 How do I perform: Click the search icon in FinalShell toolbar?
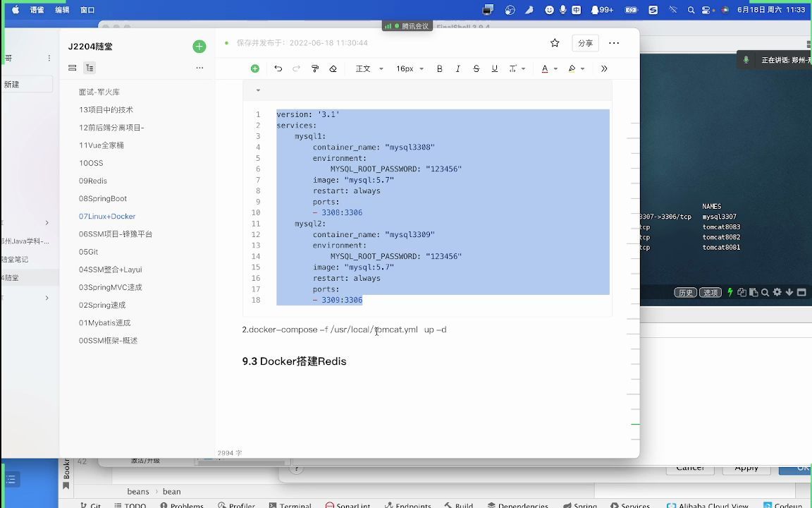pyautogui.click(x=765, y=292)
